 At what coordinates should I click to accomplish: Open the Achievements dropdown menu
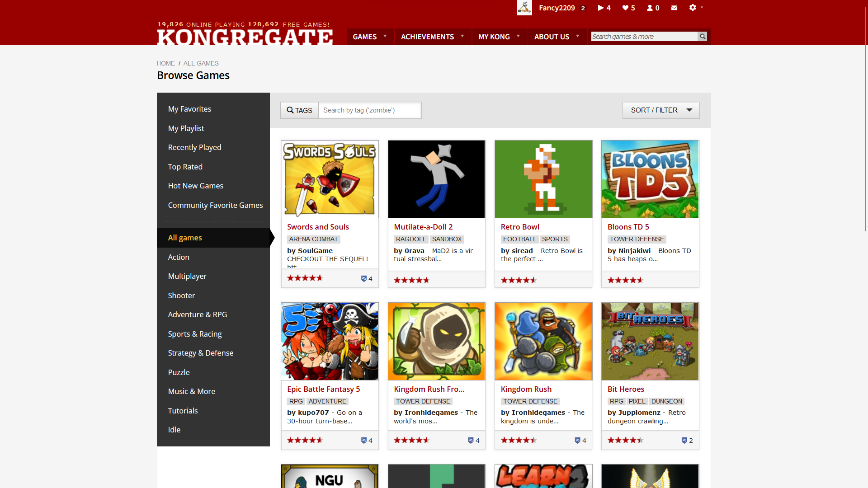432,37
